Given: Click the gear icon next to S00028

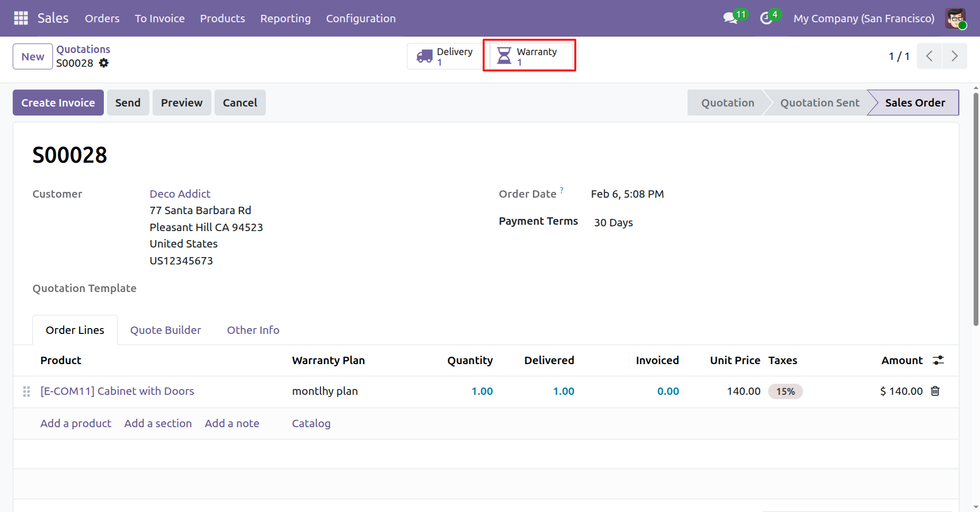Looking at the screenshot, I should [x=104, y=63].
